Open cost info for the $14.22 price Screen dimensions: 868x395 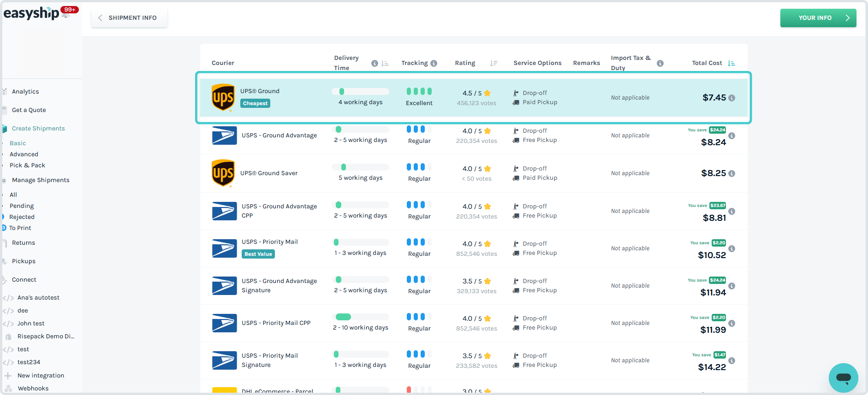click(731, 361)
